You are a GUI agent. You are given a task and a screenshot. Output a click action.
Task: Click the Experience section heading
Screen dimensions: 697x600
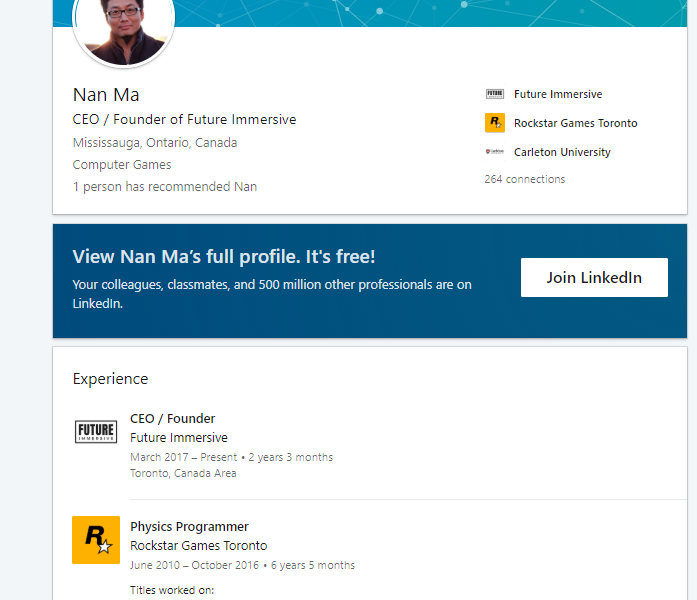[x=110, y=379]
